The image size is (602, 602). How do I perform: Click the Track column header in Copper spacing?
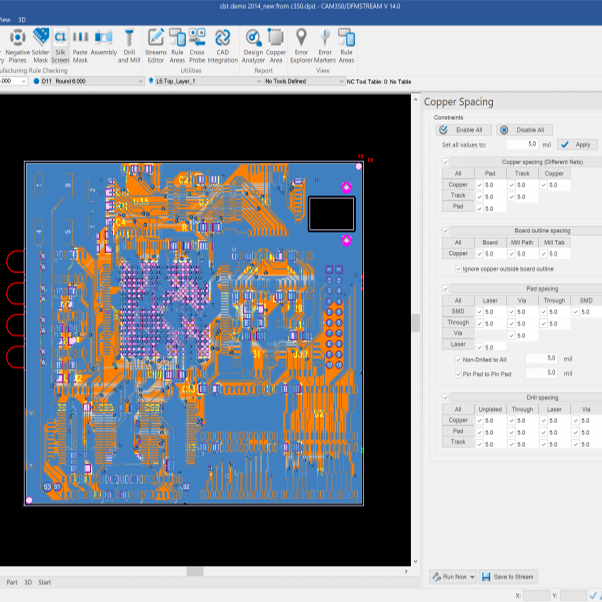pos(522,174)
